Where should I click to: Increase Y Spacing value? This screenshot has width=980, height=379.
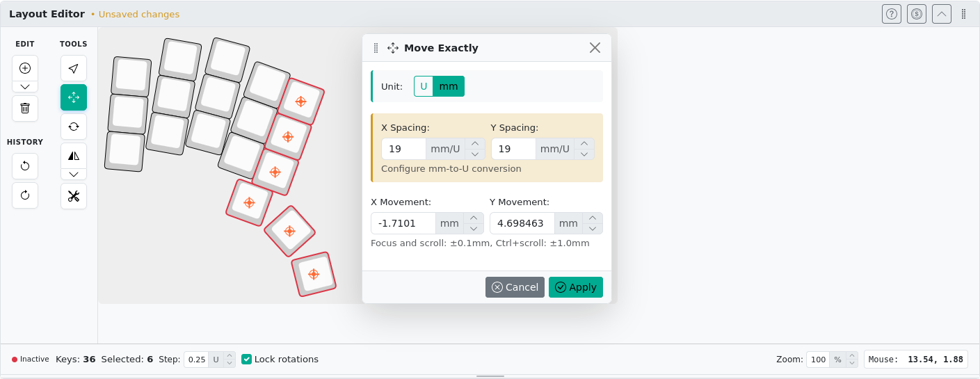(584, 144)
